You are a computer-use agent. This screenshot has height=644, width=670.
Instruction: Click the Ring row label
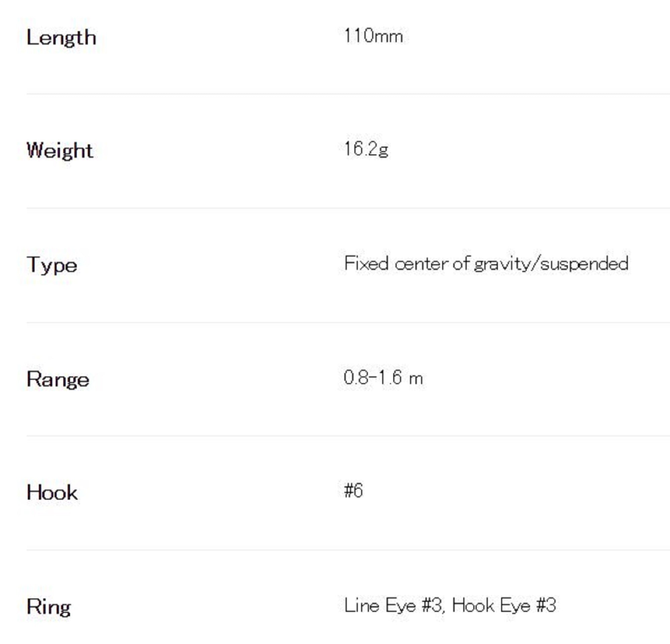click(x=49, y=607)
